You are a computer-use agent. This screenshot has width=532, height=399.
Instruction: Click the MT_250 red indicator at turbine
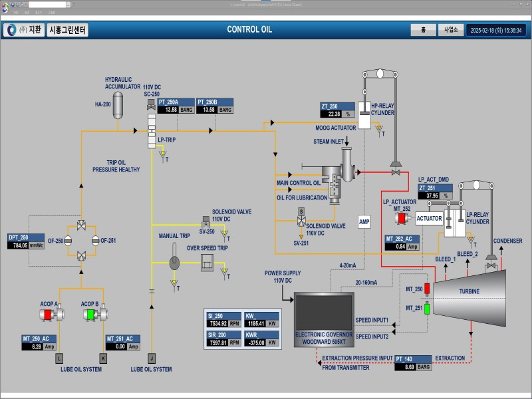point(427,289)
